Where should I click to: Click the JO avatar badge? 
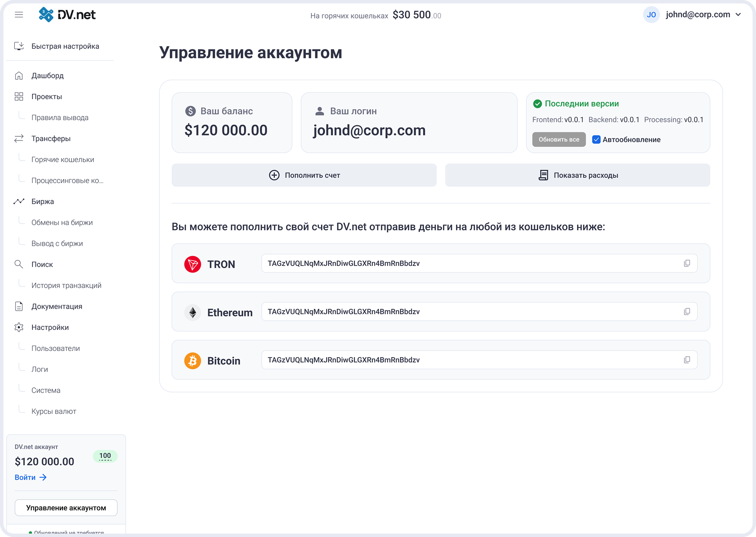pyautogui.click(x=651, y=14)
